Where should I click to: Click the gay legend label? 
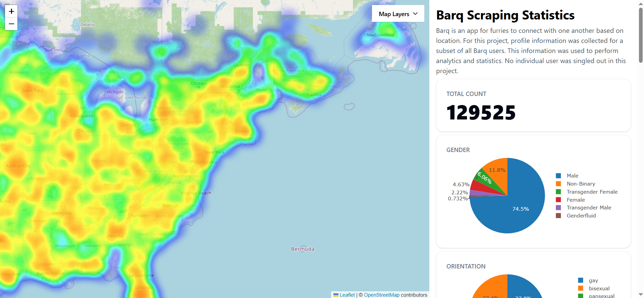[593, 281]
